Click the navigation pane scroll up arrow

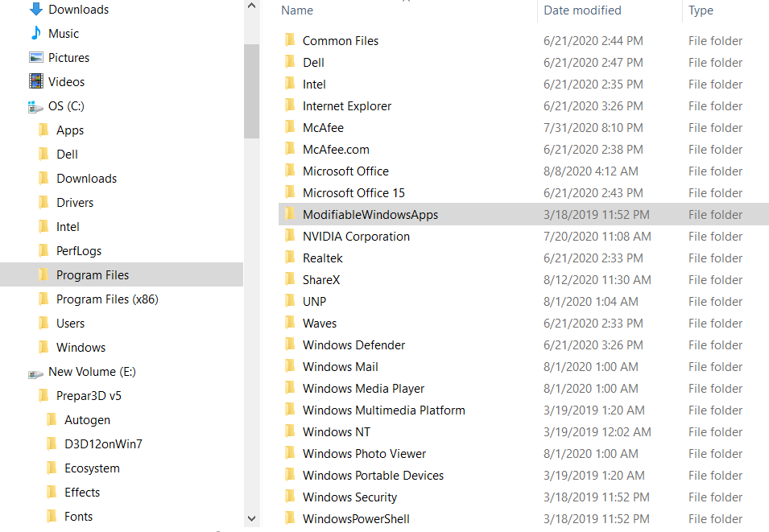tap(251, 6)
